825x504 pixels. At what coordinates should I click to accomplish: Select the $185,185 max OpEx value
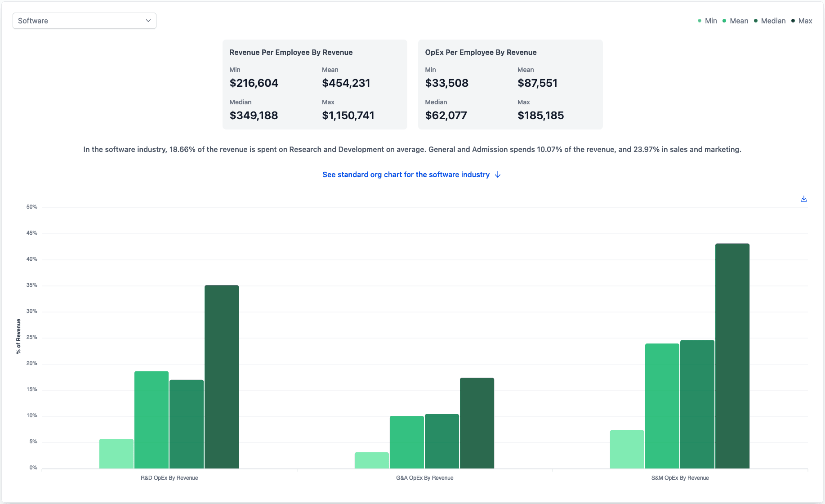[541, 116]
